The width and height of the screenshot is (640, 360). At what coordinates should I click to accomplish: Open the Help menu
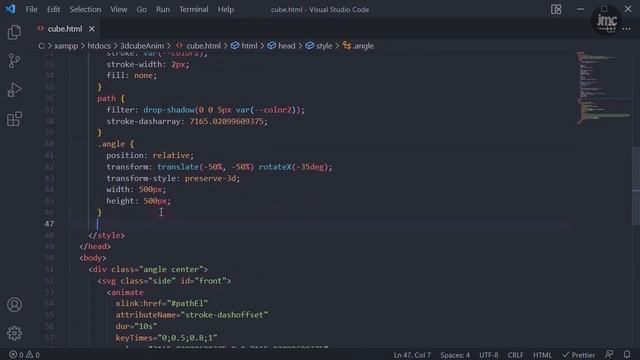click(226, 9)
